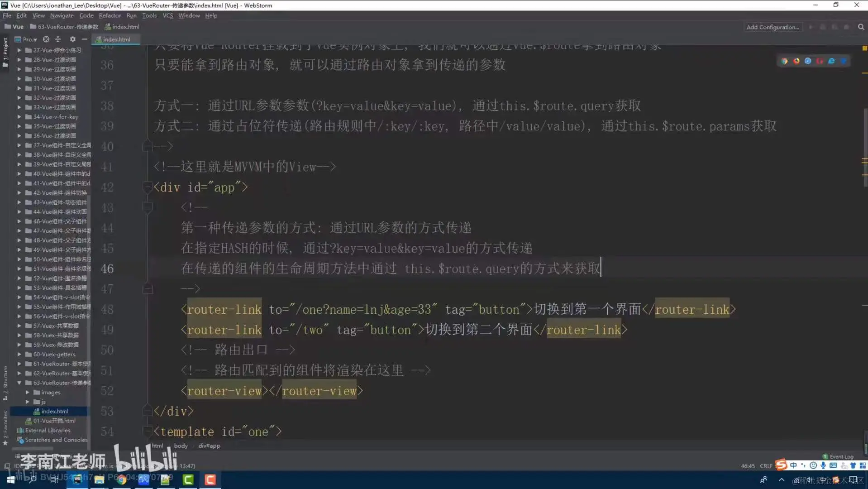The image size is (868, 489).
Task: Click the line ending CRLF indicator
Action: 766,465
